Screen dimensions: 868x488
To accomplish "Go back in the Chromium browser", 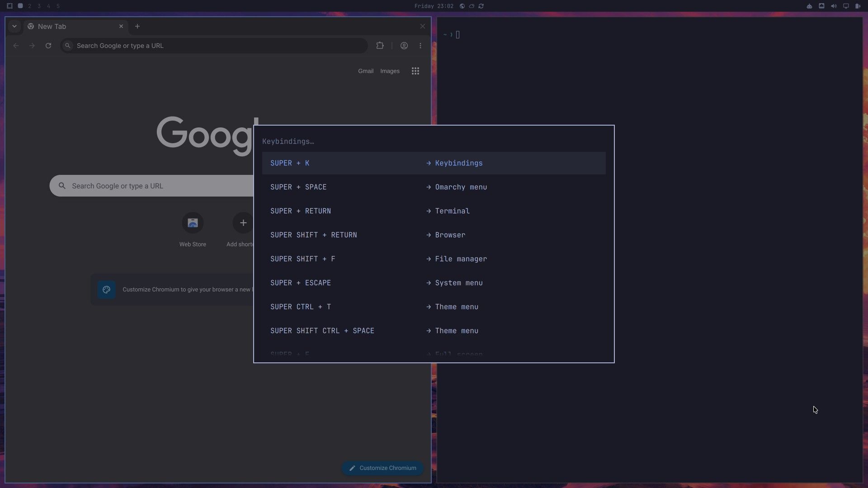I will [x=16, y=46].
